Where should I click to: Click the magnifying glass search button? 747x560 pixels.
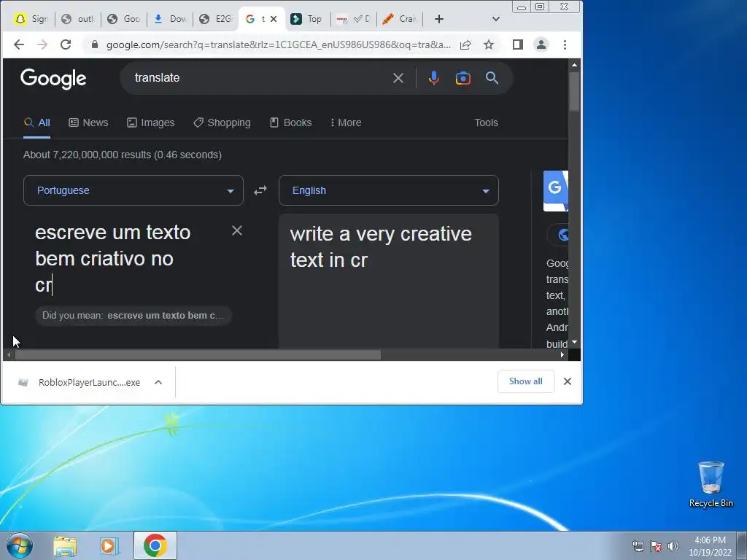click(x=492, y=78)
